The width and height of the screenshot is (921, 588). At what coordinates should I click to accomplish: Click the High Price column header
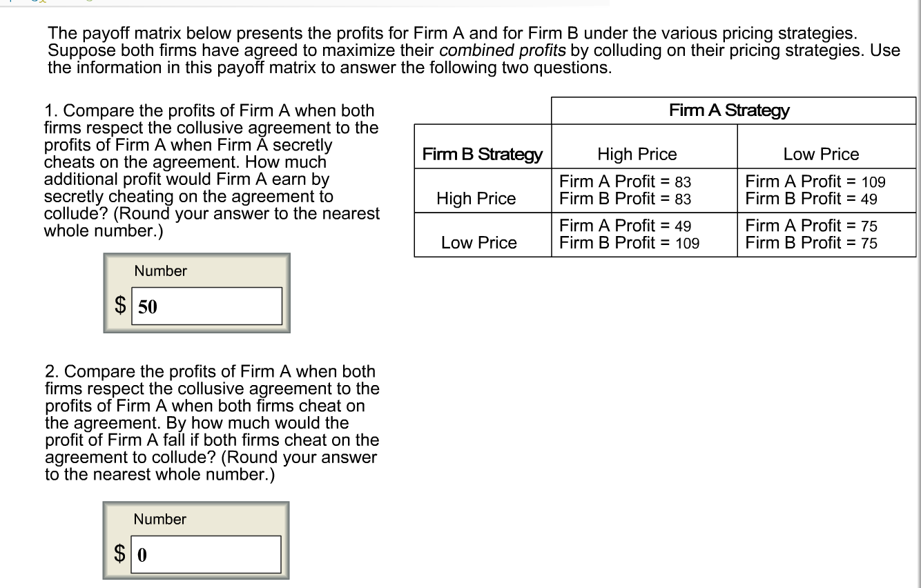[x=637, y=155]
